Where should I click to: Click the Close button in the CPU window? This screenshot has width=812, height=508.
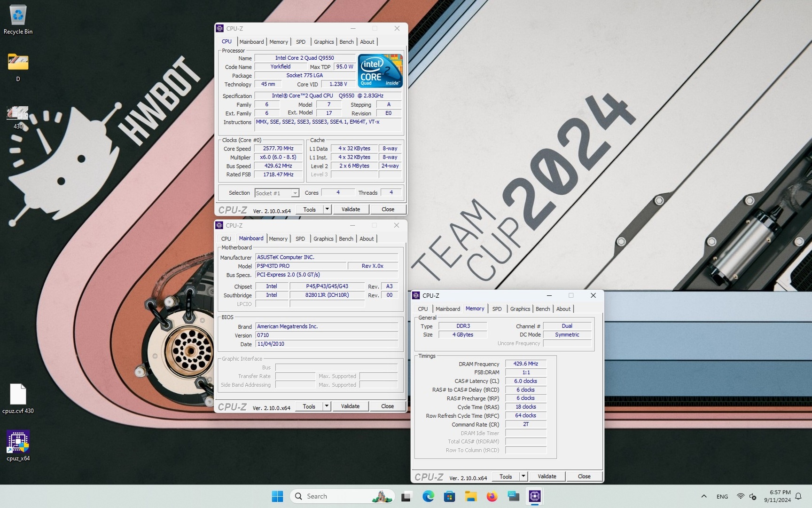[x=388, y=209]
